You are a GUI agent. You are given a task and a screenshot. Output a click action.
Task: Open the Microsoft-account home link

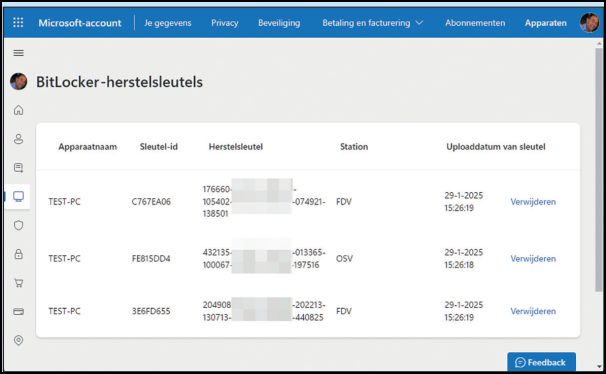pos(80,23)
